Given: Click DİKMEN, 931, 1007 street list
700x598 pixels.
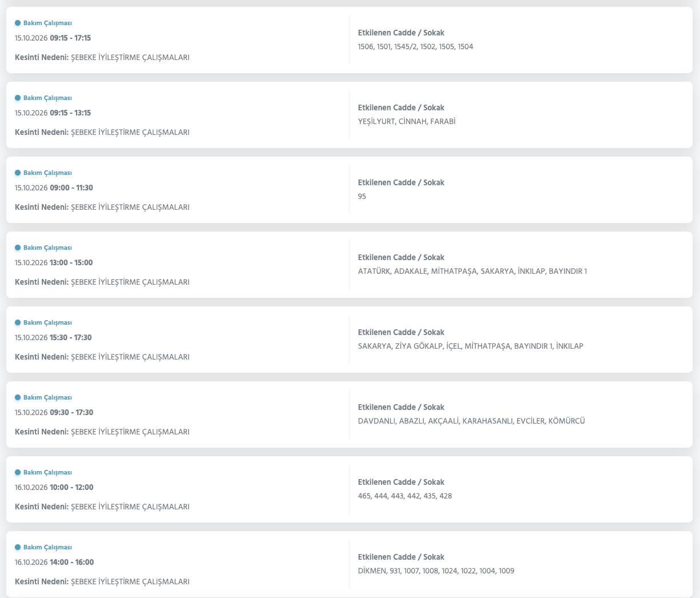Looking at the screenshot, I should click(x=436, y=571).
